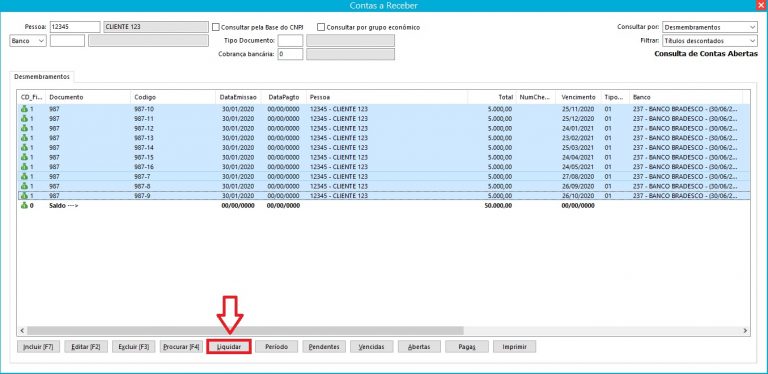Click the money bag icon in row 987-7
The height and width of the screenshot is (374, 768).
(24, 176)
